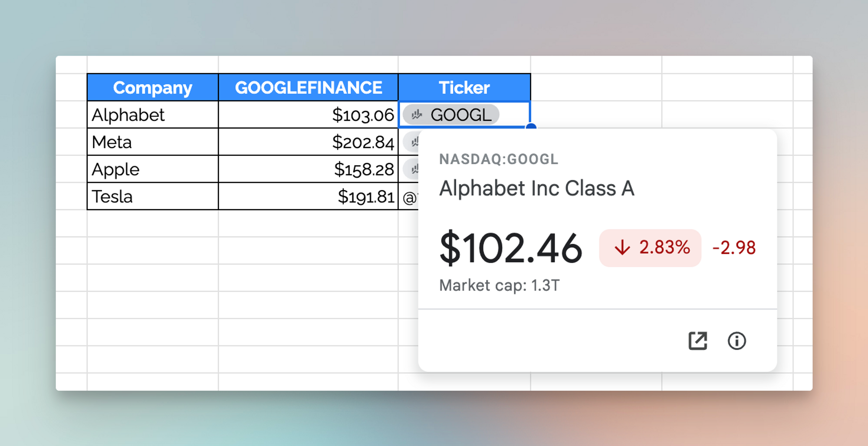Image resolution: width=868 pixels, height=446 pixels.
Task: Select the Company header cell
Action: tap(152, 88)
